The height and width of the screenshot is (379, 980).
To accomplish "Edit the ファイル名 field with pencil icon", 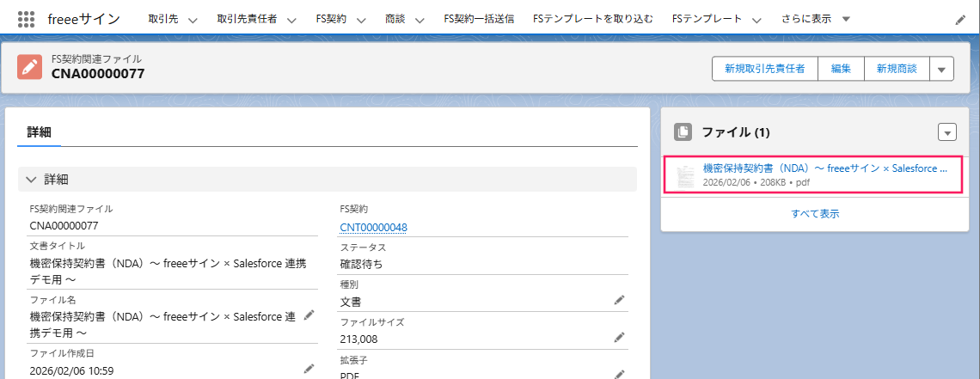I will point(308,316).
